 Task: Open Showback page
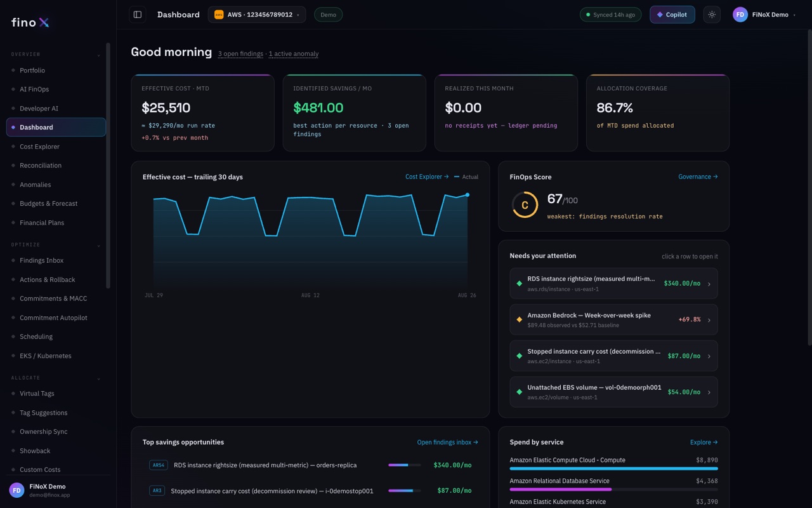[x=56, y=451]
